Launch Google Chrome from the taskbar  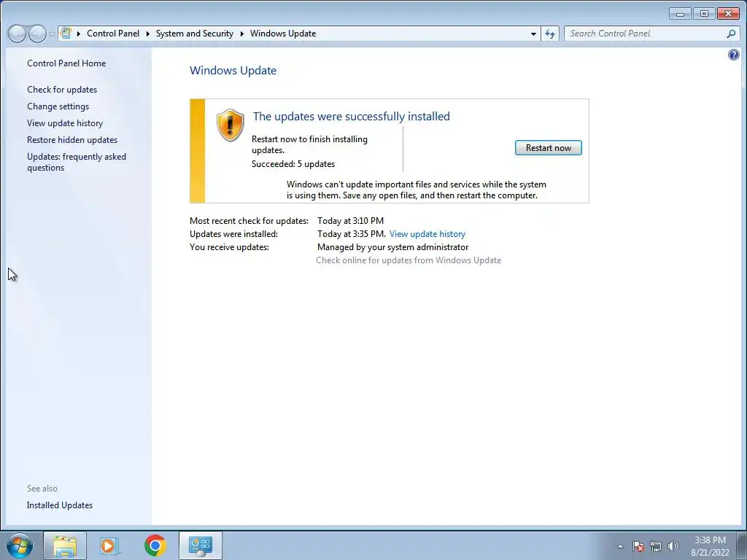(155, 545)
